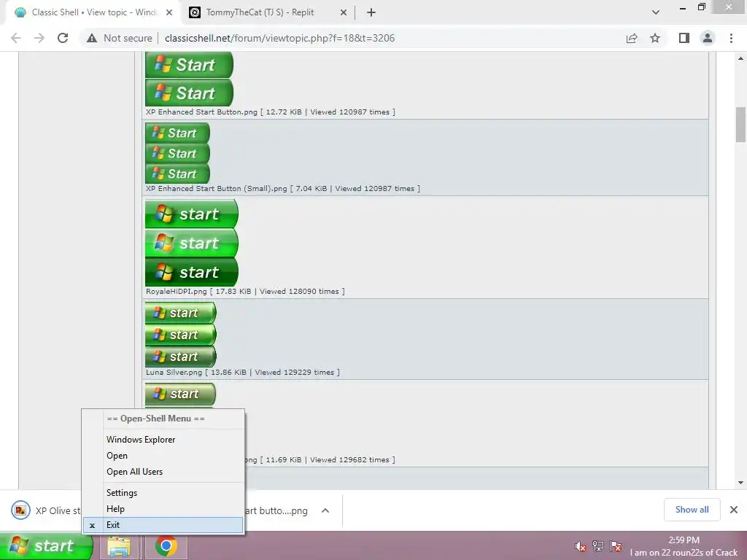The height and width of the screenshot is (560, 747).
Task: Switch to TommyTheCat Replit tab
Action: pyautogui.click(x=267, y=12)
